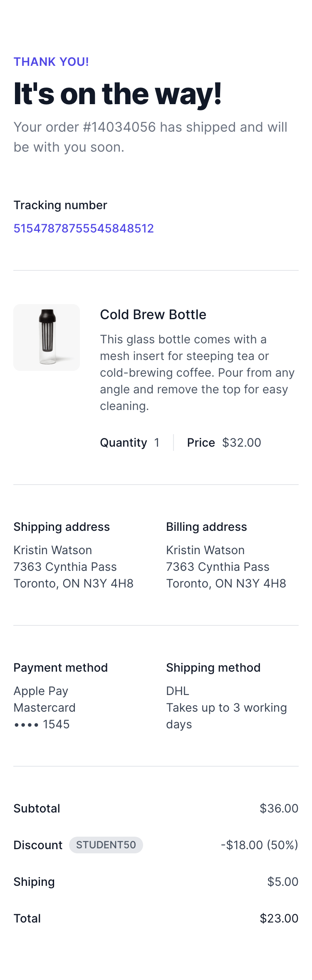
Task: Click the -$18.00 (50%) discount amount
Action: pos(260,845)
